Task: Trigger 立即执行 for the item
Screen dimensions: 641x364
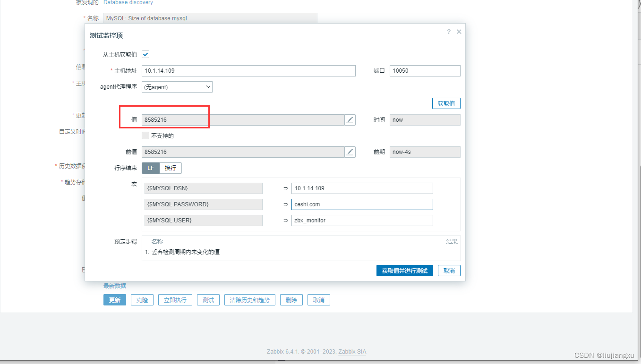Action: pos(175,299)
